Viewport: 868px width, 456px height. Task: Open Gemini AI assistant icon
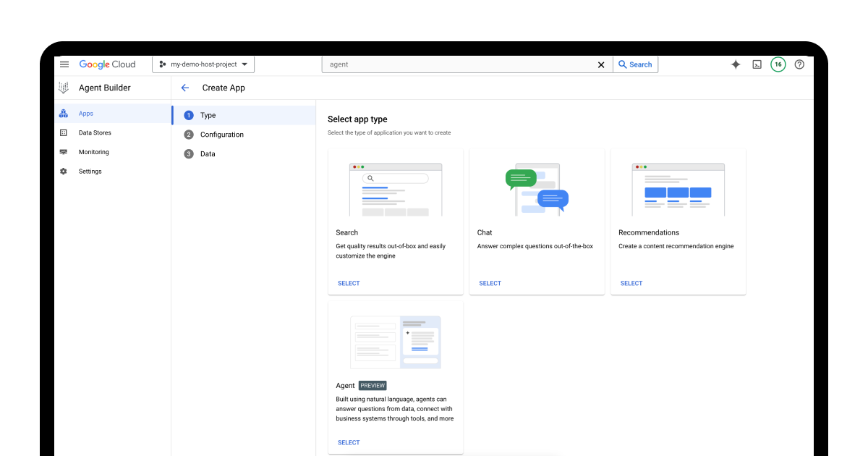tap(736, 64)
